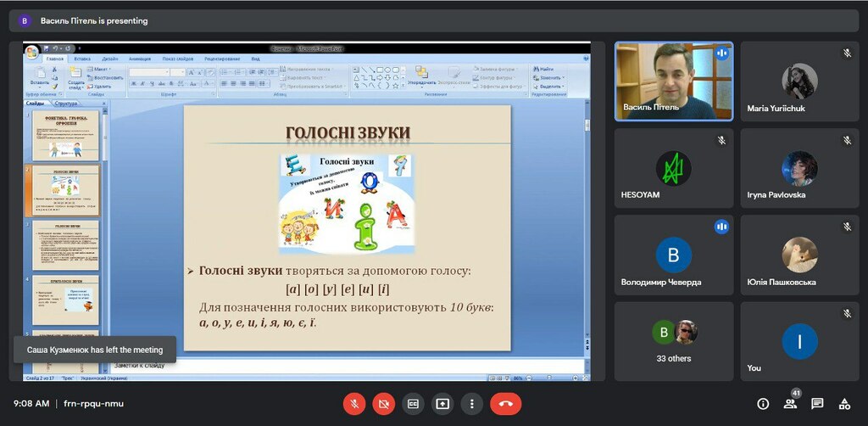Switch to the Структура pane tab
The width and height of the screenshot is (868, 426).
click(66, 104)
